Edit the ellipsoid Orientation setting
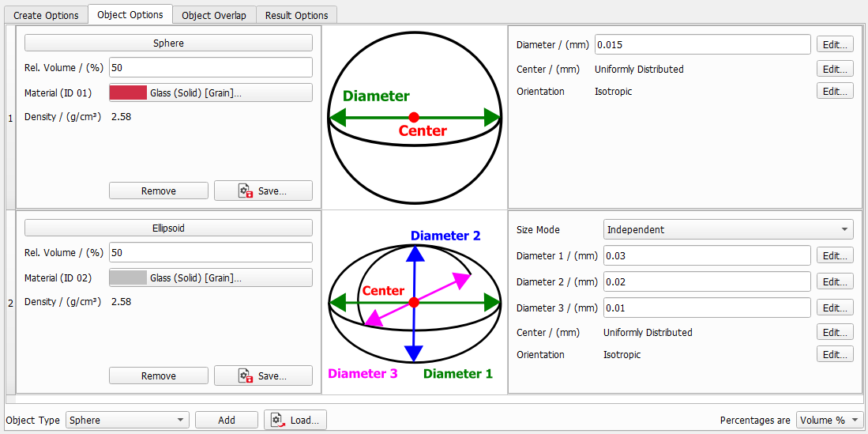 836,354
